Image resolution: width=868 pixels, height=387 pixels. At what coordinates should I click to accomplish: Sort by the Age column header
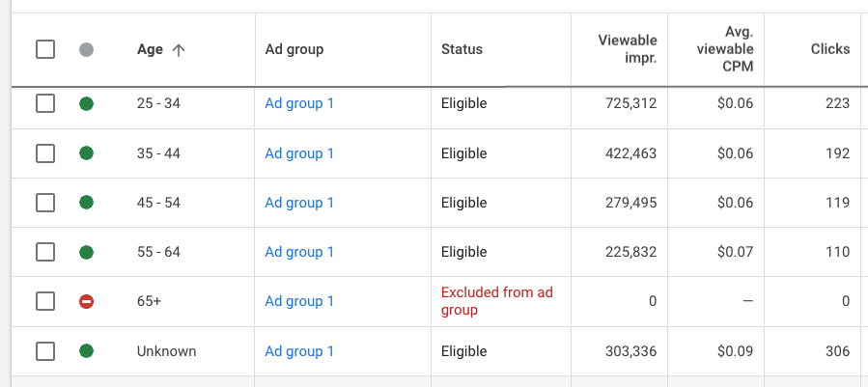pyautogui.click(x=150, y=49)
